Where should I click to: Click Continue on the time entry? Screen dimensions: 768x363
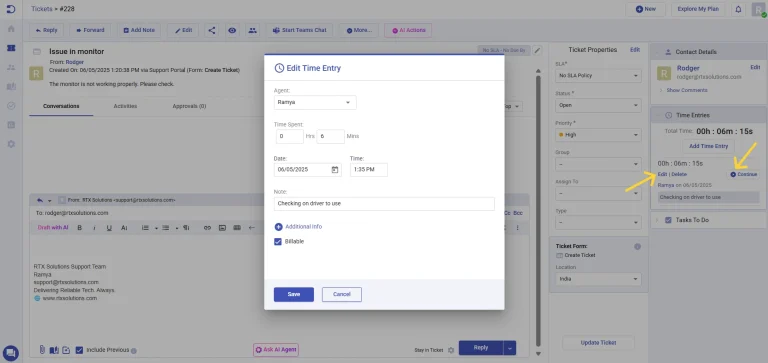pyautogui.click(x=744, y=174)
